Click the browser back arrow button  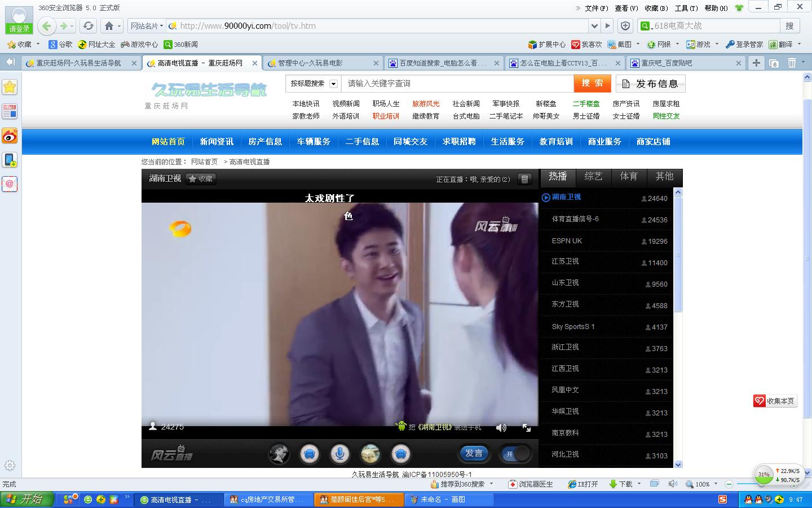(47, 25)
